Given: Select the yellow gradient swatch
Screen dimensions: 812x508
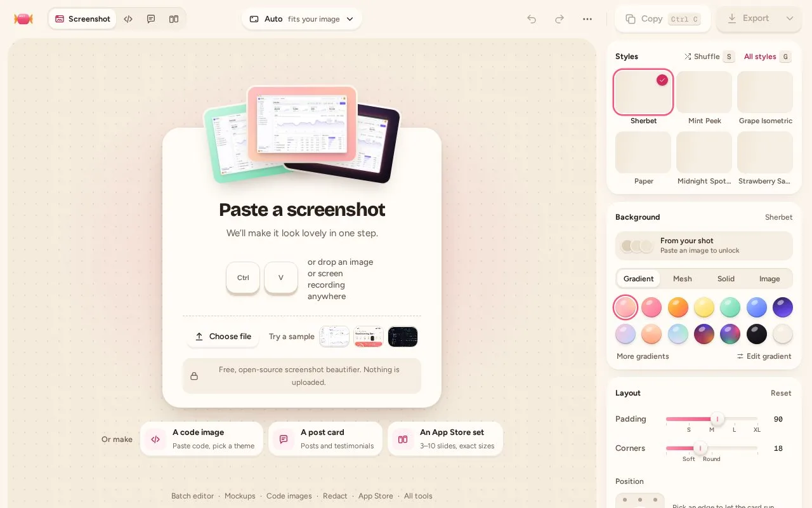Looking at the screenshot, I should point(704,307).
